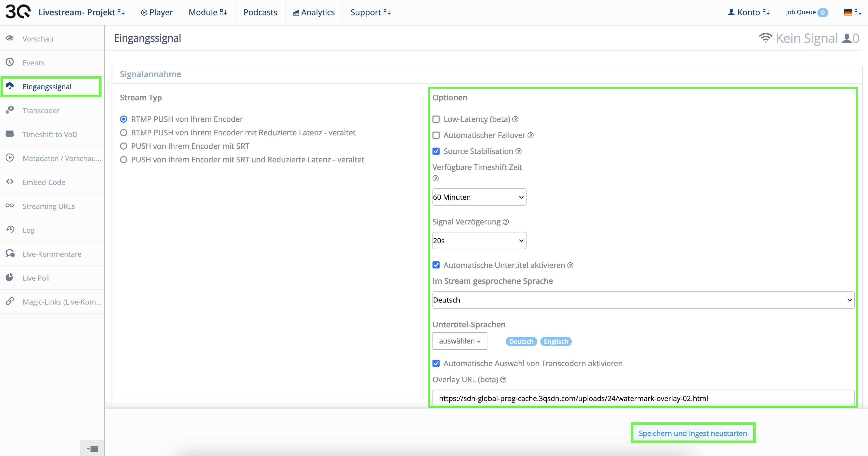The height and width of the screenshot is (456, 868).
Task: Click the help icon next to Signal Verzögerung
Action: (x=505, y=222)
